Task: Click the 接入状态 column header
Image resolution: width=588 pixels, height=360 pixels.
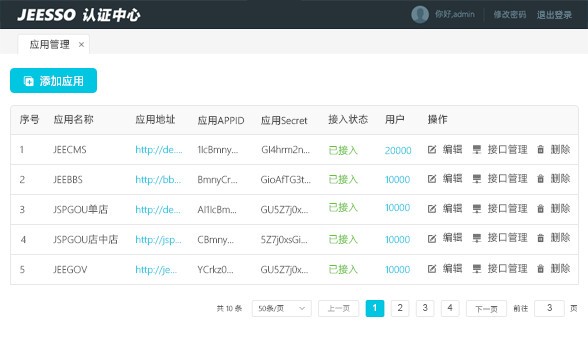Action: 348,120
